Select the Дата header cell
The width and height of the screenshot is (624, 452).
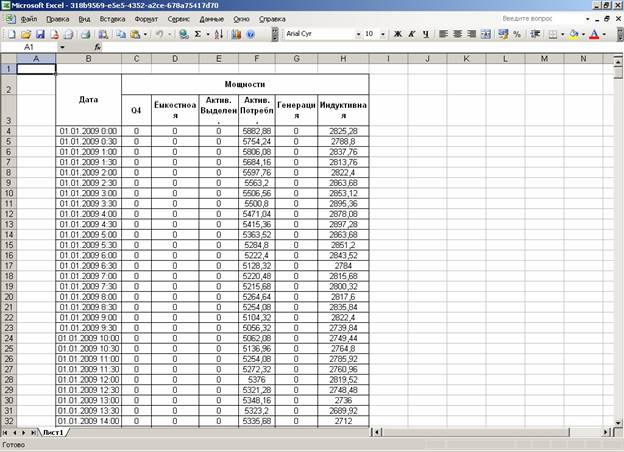pyautogui.click(x=88, y=100)
